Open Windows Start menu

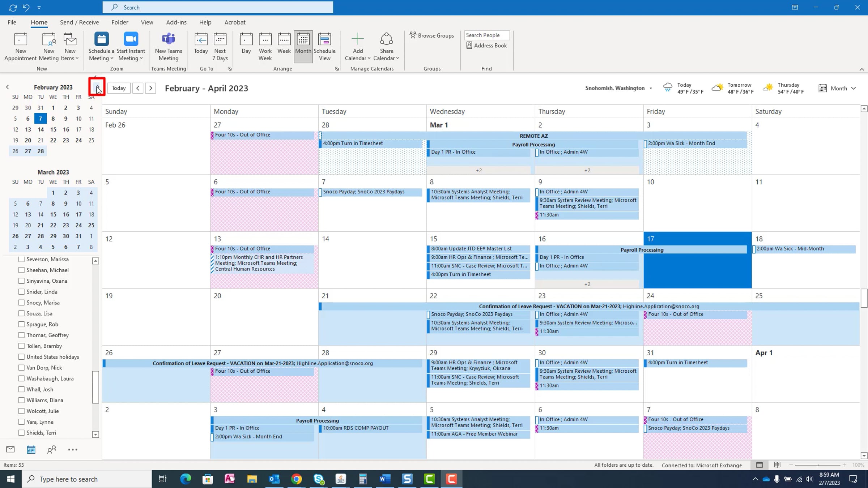[x=11, y=479]
